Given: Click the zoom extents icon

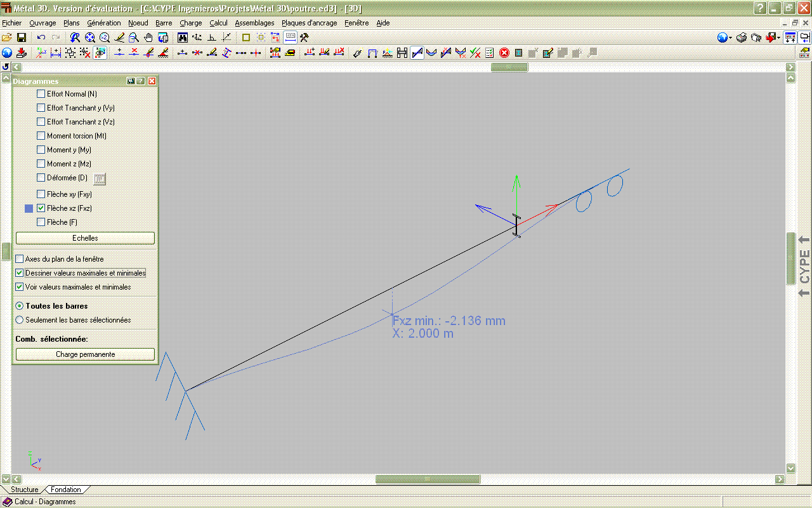Looking at the screenshot, I should tap(90, 37).
